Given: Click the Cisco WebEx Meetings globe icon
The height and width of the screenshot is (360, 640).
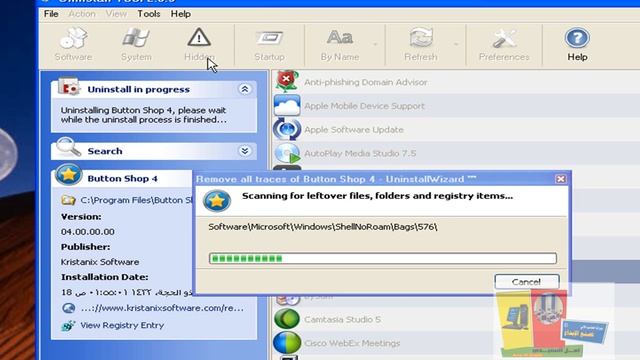Looking at the screenshot, I should (x=287, y=342).
